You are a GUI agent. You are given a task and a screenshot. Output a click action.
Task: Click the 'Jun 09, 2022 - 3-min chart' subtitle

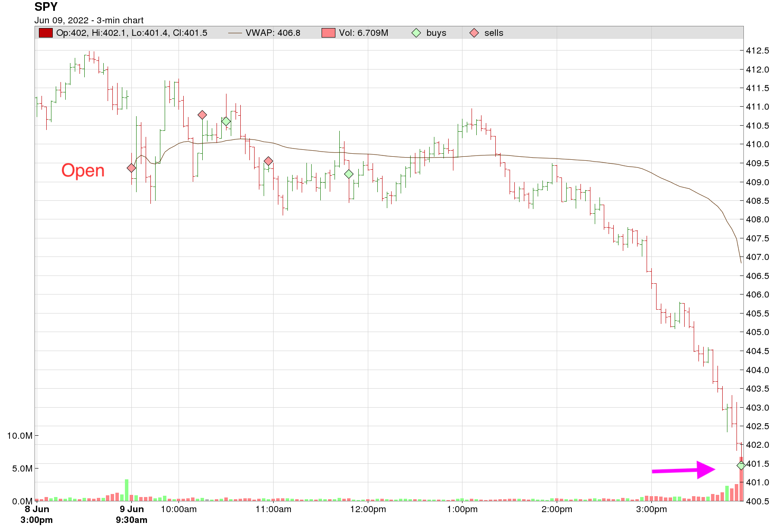point(89,20)
